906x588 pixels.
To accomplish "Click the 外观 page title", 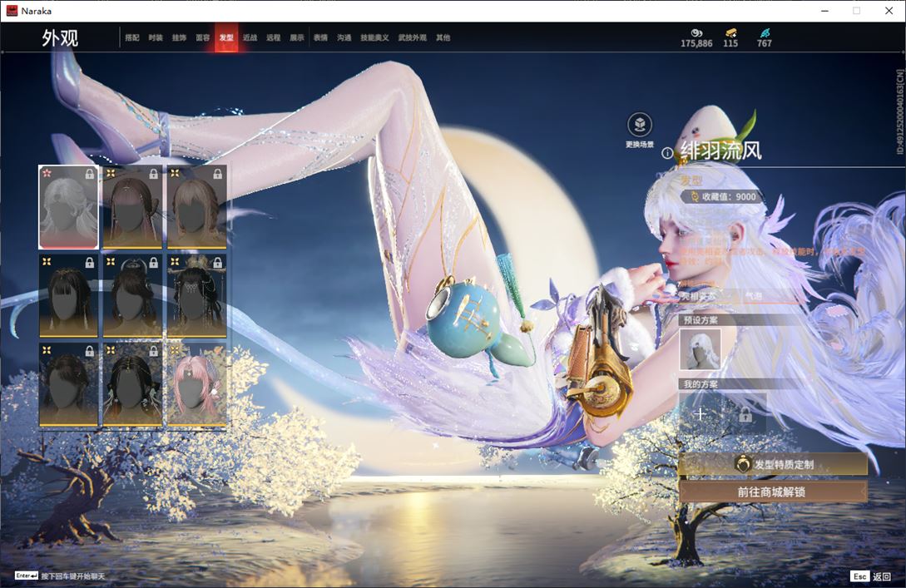I will [x=60, y=38].
